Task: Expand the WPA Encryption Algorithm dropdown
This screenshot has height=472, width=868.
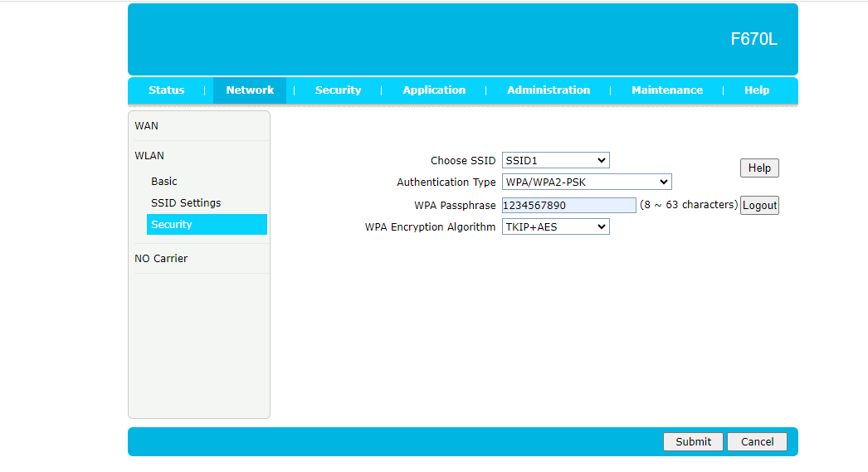Action: click(555, 227)
